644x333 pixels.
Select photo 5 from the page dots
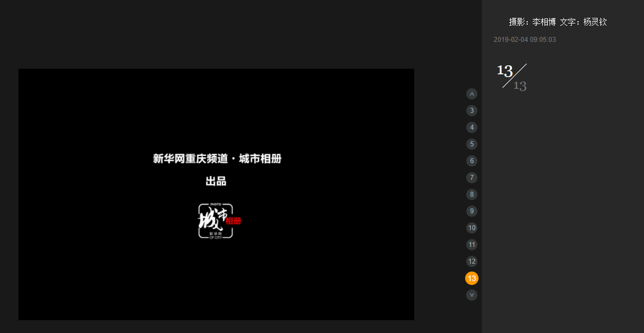(472, 144)
